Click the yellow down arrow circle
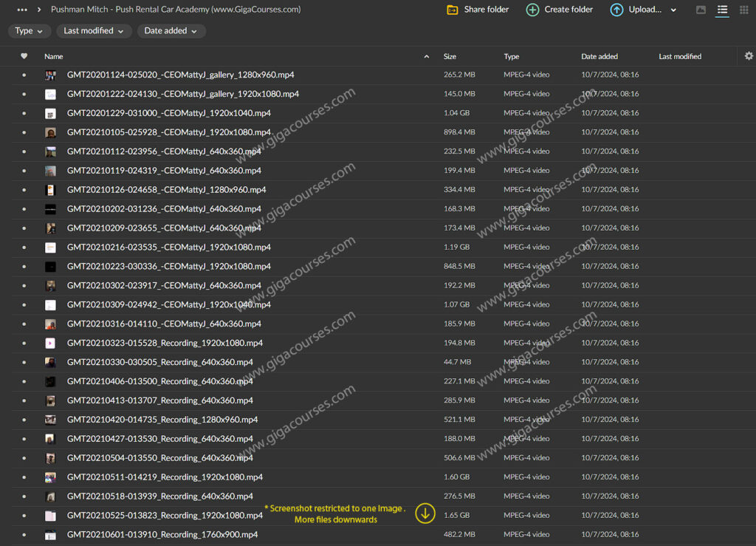The width and height of the screenshot is (756, 546). (x=425, y=513)
